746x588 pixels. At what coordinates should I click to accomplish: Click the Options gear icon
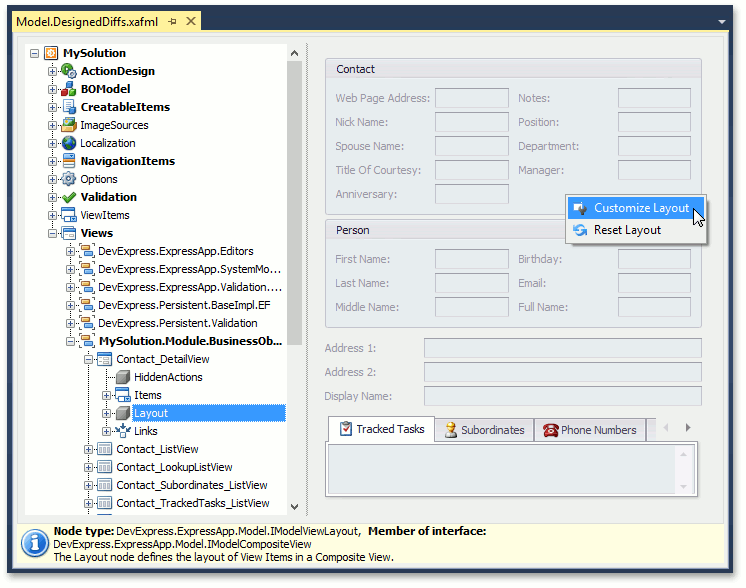69,179
